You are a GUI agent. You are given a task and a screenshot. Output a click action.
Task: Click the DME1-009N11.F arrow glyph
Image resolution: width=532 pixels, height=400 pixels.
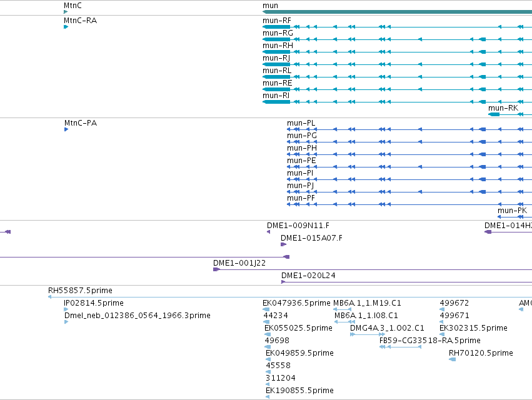click(x=269, y=232)
